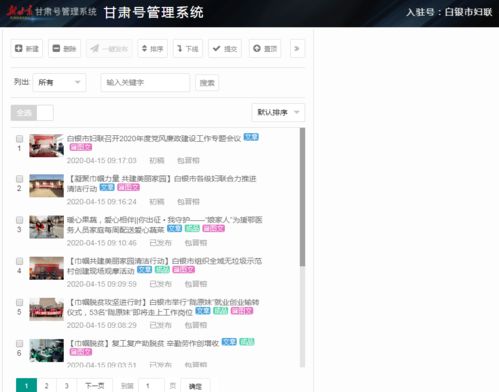Click 已发布 published status on article 3

tap(160, 243)
